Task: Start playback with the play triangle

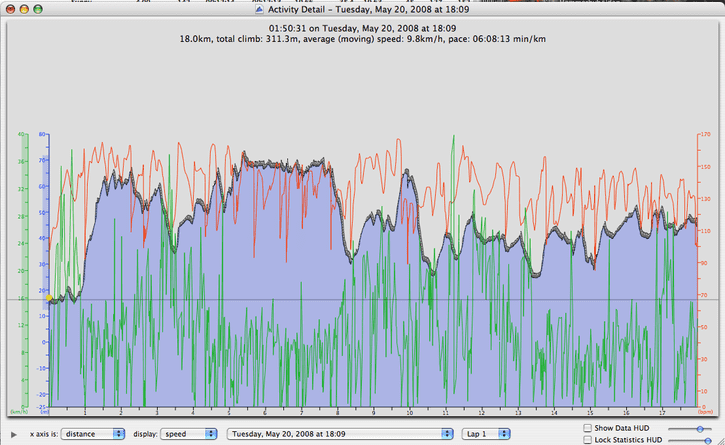Action: [14, 434]
